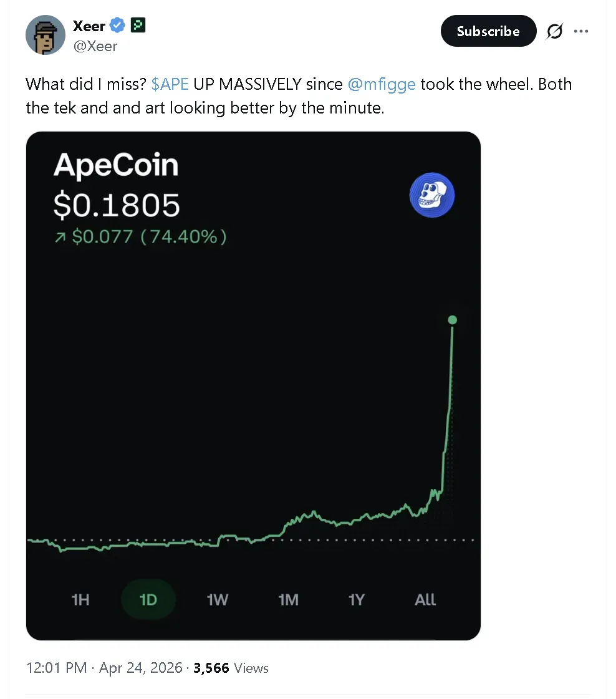This screenshot has width=616, height=699.
Task: Show the All-time chart range
Action: [x=425, y=599]
